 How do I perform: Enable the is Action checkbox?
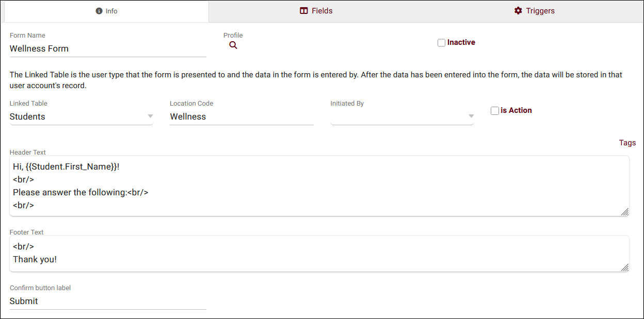[495, 111]
